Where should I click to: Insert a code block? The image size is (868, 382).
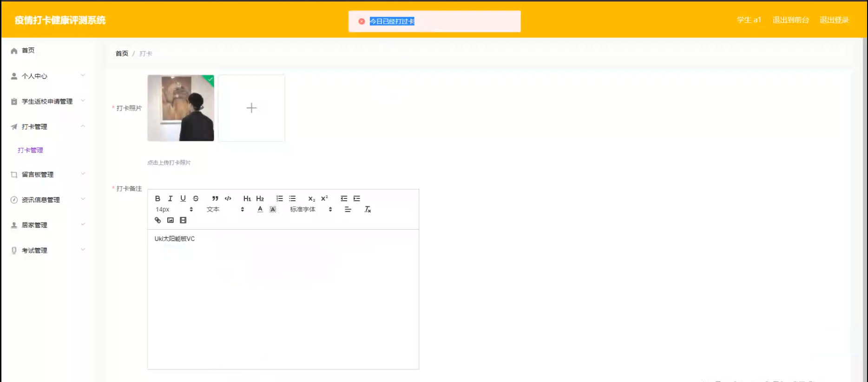tap(228, 198)
